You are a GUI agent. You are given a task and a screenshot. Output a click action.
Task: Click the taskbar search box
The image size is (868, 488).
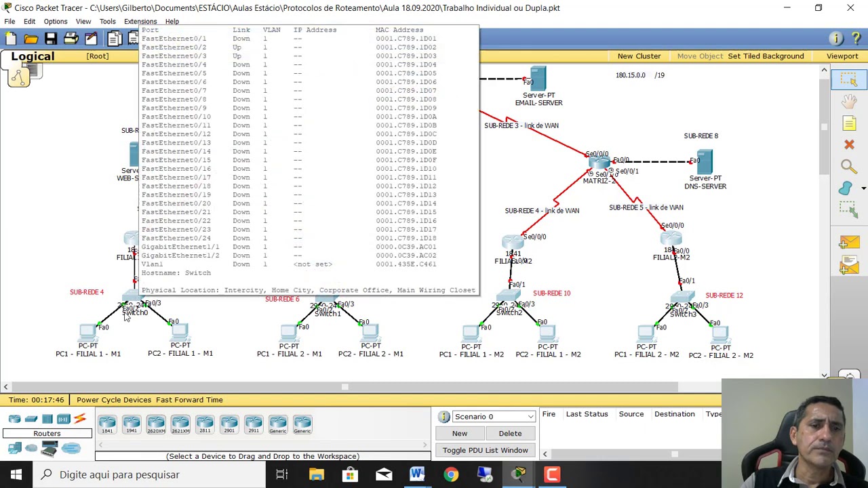149,474
